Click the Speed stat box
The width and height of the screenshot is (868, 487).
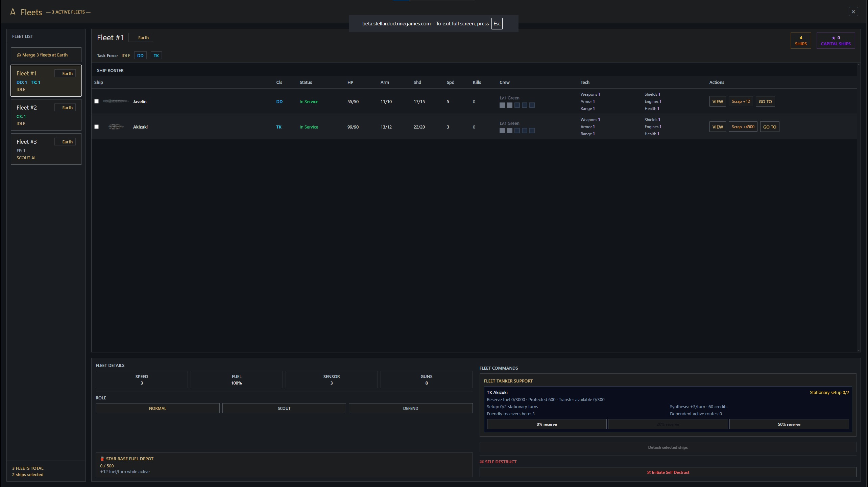click(x=142, y=379)
